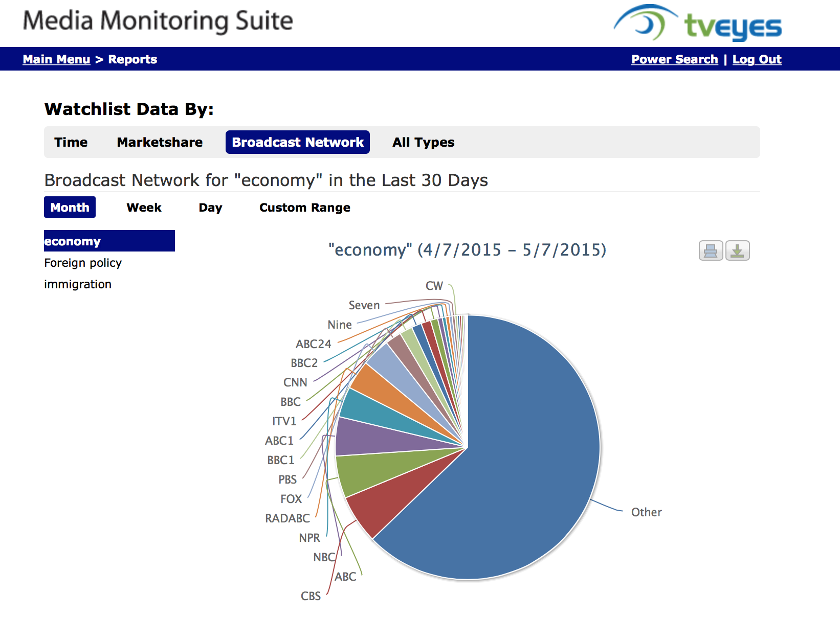Click the BBC chart label
The height and width of the screenshot is (640, 840).
click(x=291, y=402)
